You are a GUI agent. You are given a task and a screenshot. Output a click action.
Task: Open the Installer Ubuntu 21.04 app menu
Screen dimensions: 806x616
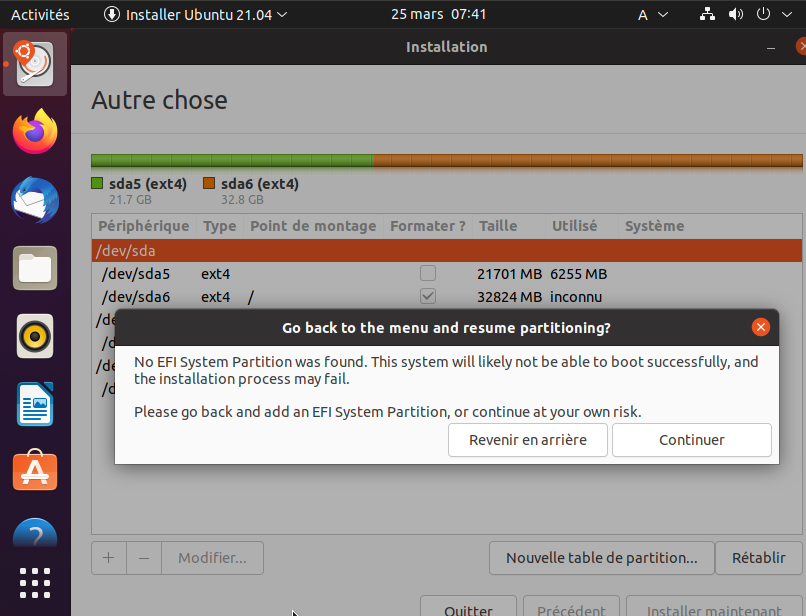click(x=195, y=14)
